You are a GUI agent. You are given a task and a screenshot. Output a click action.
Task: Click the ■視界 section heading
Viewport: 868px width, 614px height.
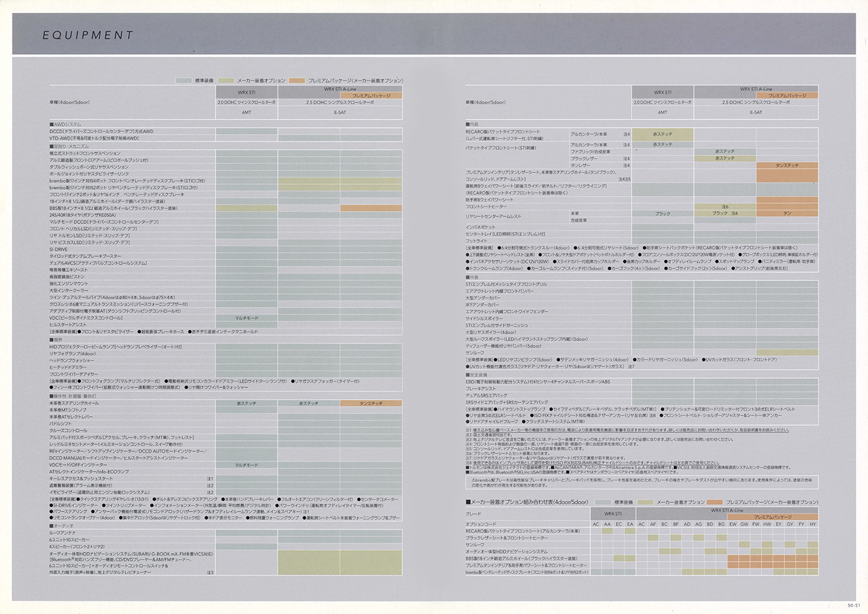(56, 340)
